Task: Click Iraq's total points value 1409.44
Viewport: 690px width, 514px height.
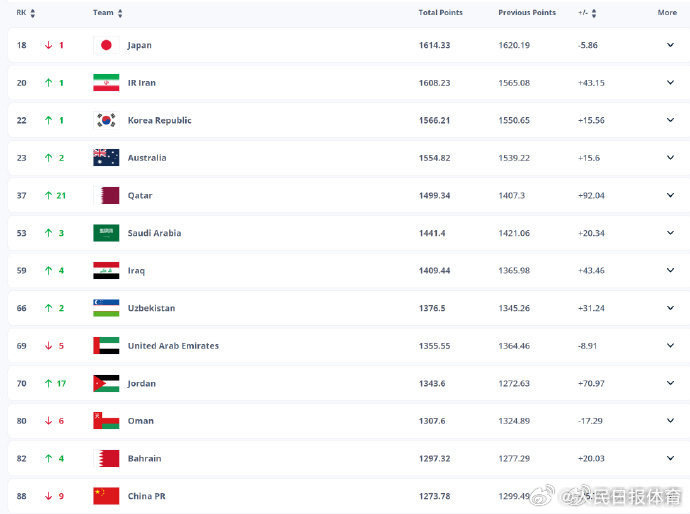Action: pyautogui.click(x=435, y=271)
